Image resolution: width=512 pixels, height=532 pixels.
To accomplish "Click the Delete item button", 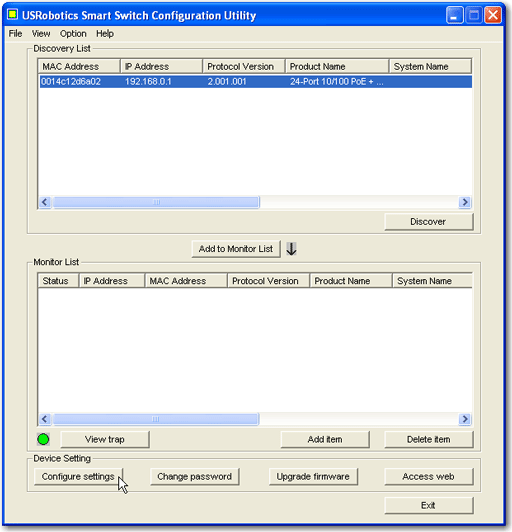I will click(x=429, y=439).
